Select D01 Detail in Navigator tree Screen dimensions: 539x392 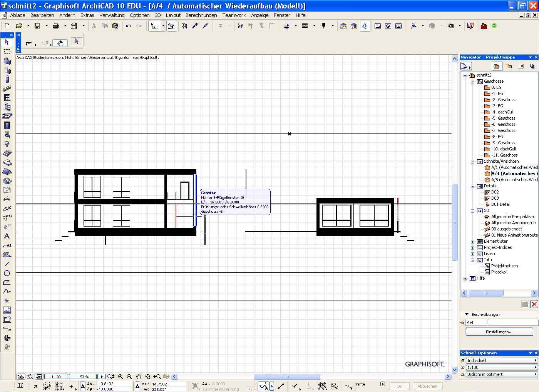click(501, 204)
